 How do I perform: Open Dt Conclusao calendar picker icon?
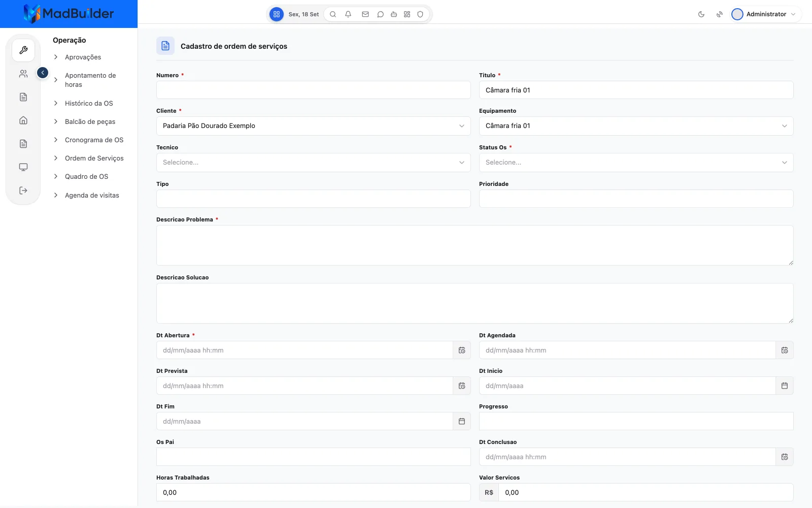pos(785,457)
